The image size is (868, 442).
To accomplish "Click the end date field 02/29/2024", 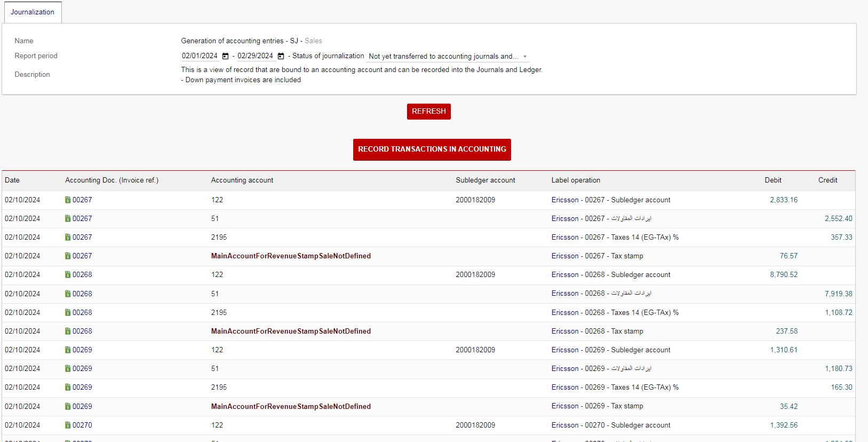I will click(x=255, y=56).
